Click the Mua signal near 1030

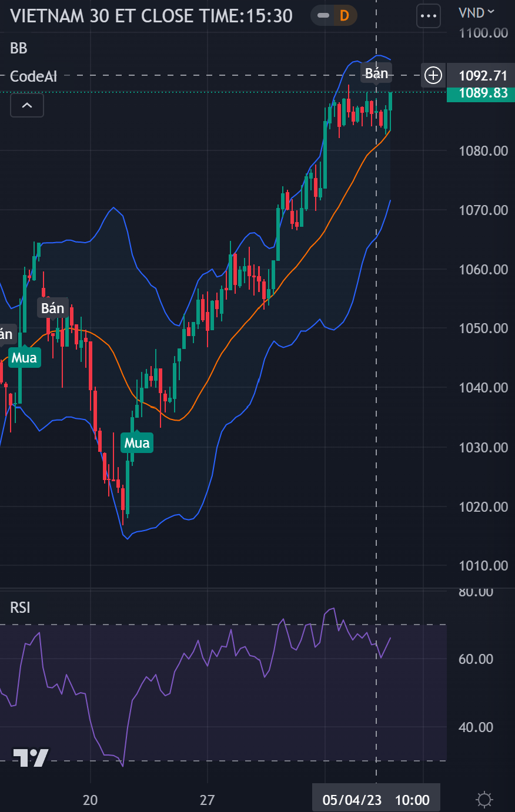click(x=137, y=442)
